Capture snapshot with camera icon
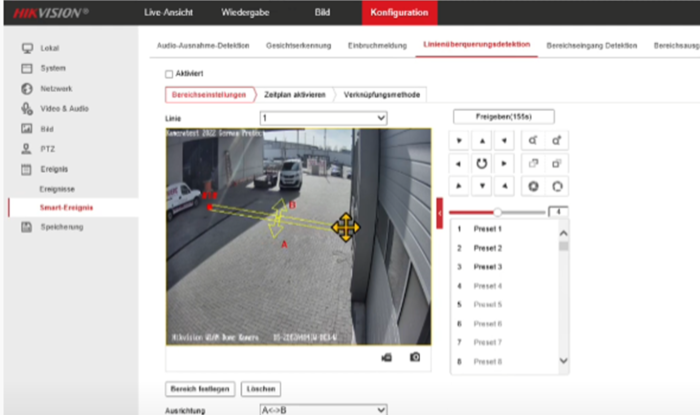 click(415, 357)
